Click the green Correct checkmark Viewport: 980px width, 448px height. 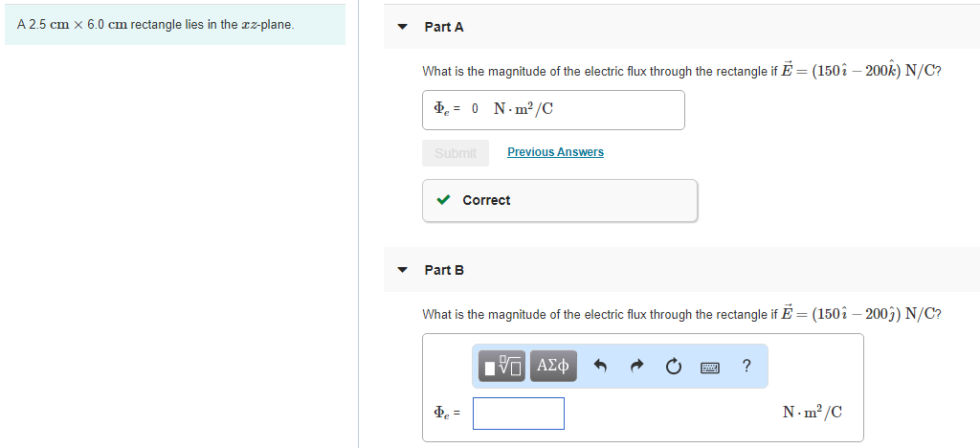pyautogui.click(x=444, y=200)
